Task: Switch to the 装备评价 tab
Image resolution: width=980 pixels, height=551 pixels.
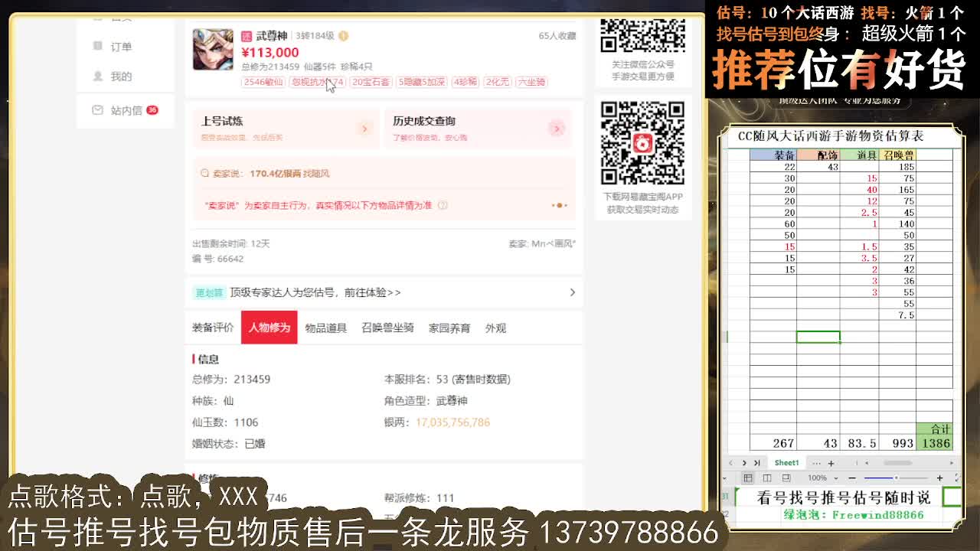Action: [x=212, y=327]
